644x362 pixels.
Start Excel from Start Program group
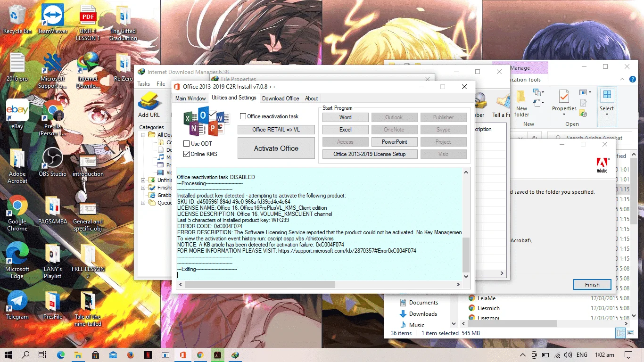[346, 130]
